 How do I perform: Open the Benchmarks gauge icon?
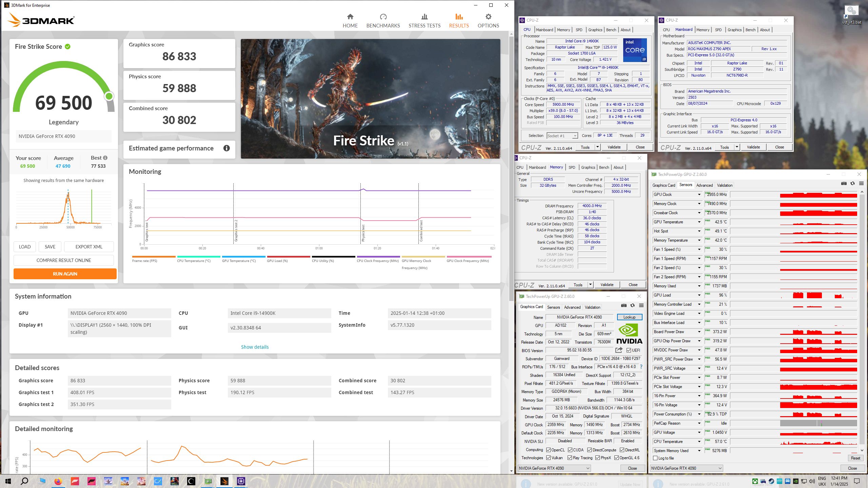pos(383,17)
